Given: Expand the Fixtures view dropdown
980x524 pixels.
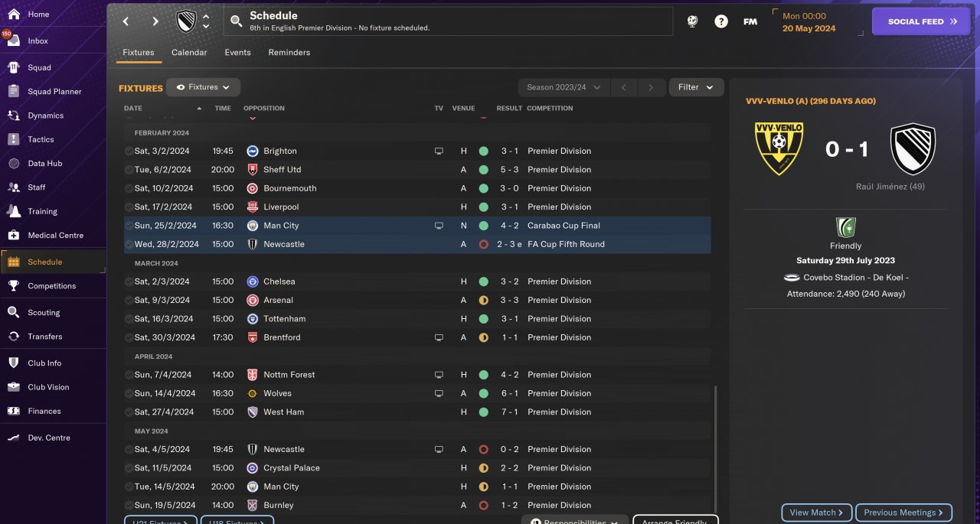Looking at the screenshot, I should [204, 87].
